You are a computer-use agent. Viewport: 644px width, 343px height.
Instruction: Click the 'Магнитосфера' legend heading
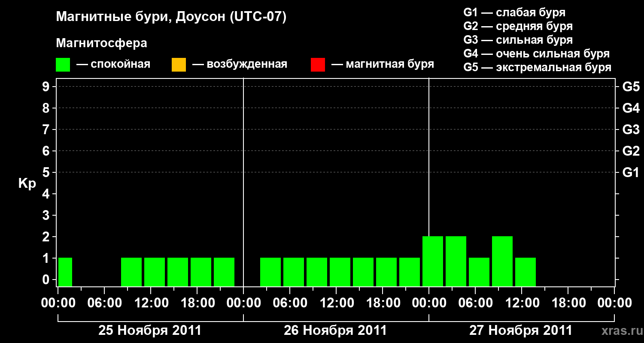[102, 43]
